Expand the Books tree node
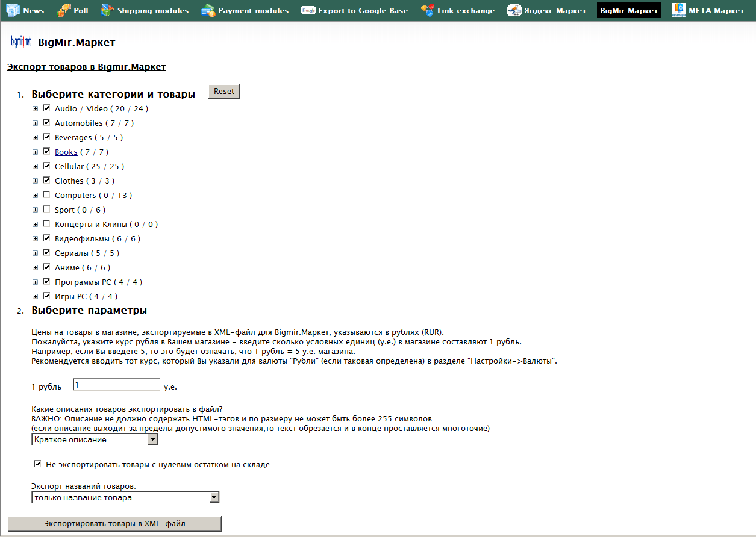Screen dimensions: 756x537 click(35, 152)
